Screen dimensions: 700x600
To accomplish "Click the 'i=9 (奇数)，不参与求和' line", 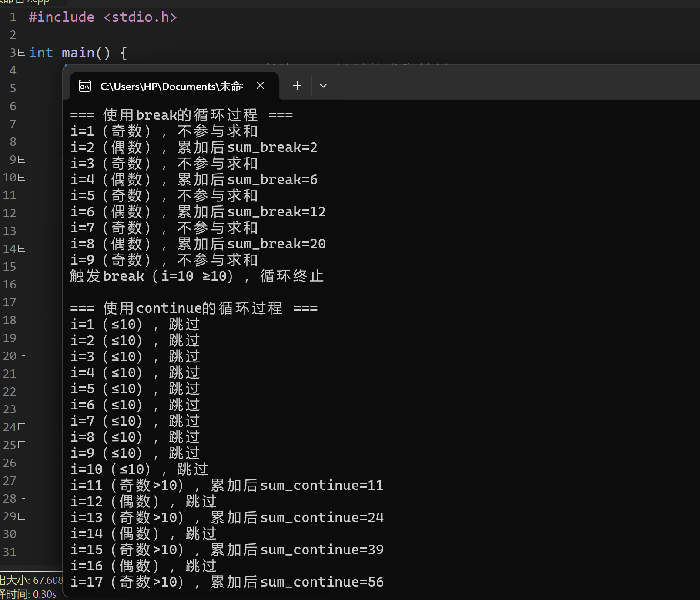I will (164, 260).
